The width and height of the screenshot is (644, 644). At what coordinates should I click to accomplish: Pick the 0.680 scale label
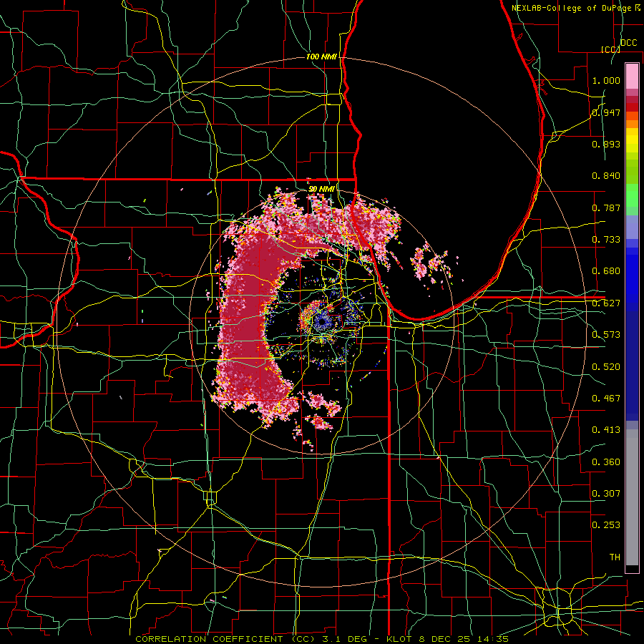tap(606, 271)
